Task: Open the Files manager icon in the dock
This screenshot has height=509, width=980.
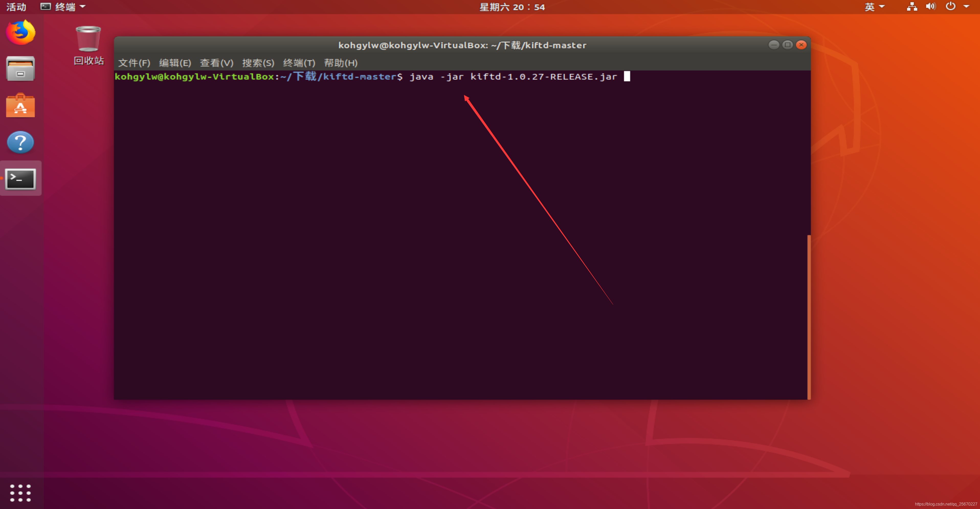Action: (20, 69)
